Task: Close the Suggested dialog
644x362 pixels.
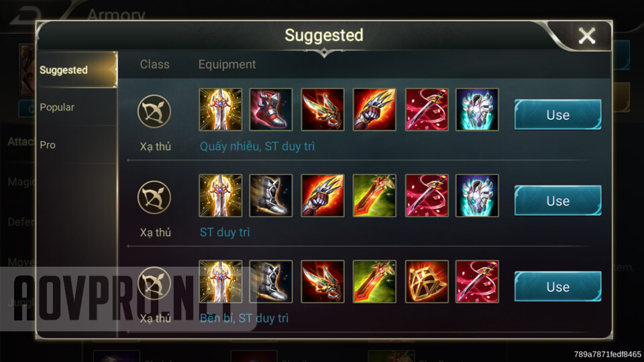Action: 587,36
